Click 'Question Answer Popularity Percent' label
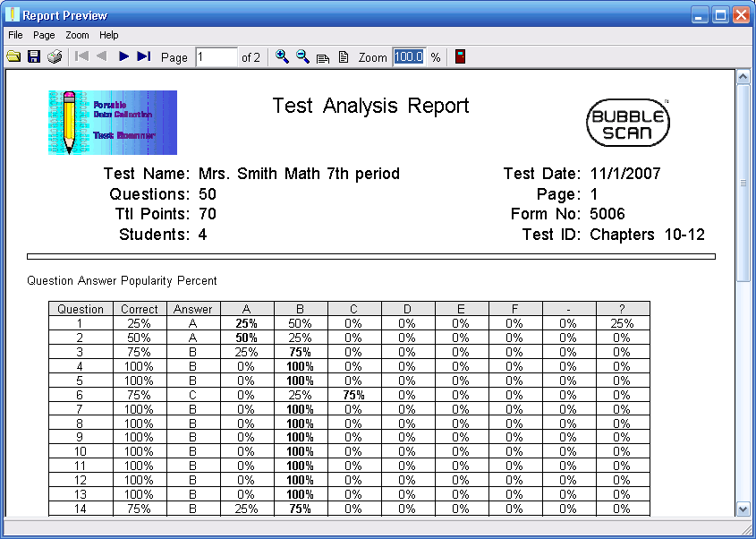Screen dimensions: 756x539 (122, 281)
